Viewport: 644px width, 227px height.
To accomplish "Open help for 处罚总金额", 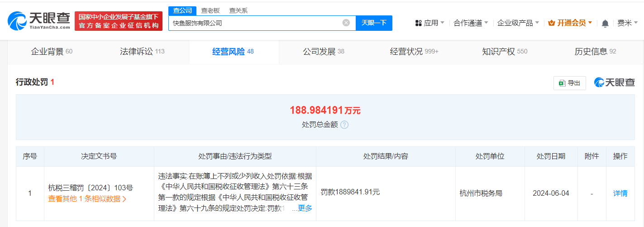I will (x=344, y=124).
